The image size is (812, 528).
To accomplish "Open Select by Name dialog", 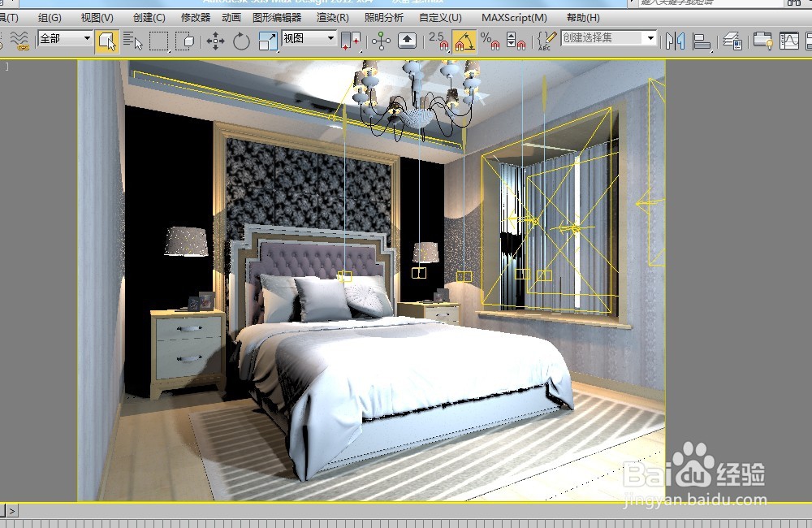I will coord(132,41).
